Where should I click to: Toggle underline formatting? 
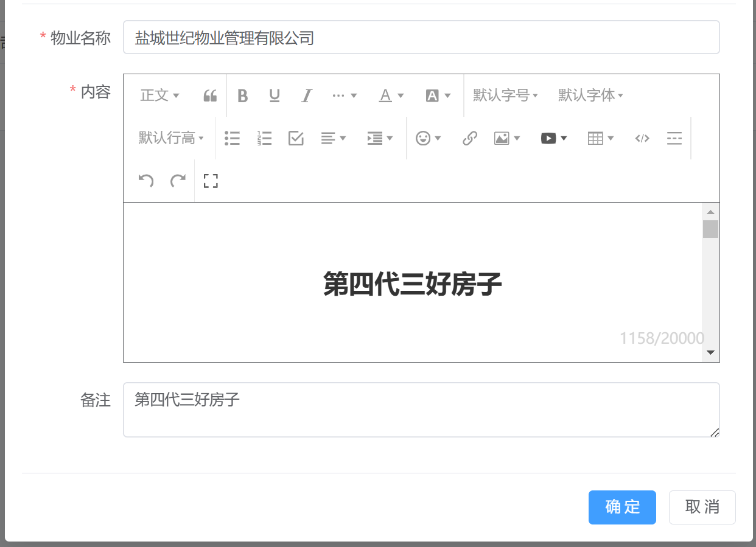pos(275,96)
